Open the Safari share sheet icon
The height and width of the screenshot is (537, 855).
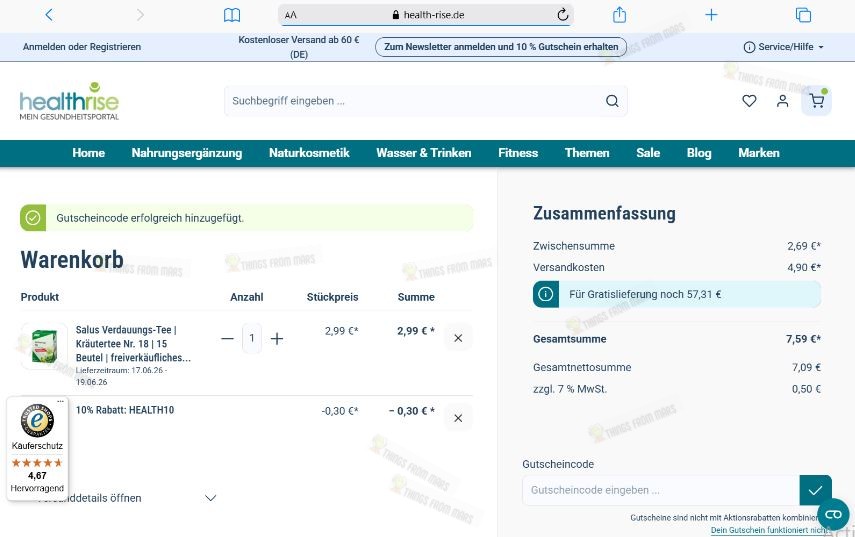pos(619,14)
